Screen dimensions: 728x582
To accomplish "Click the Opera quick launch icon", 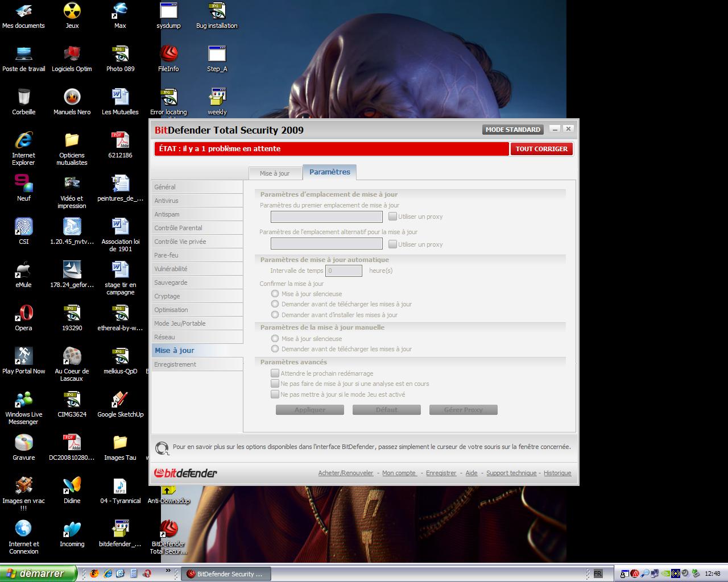I will coord(147,573).
